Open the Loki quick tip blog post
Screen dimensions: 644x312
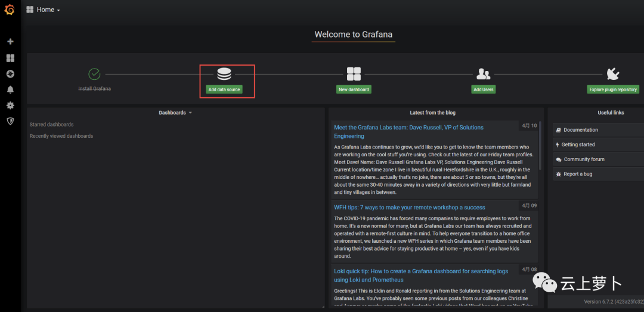[x=421, y=276]
